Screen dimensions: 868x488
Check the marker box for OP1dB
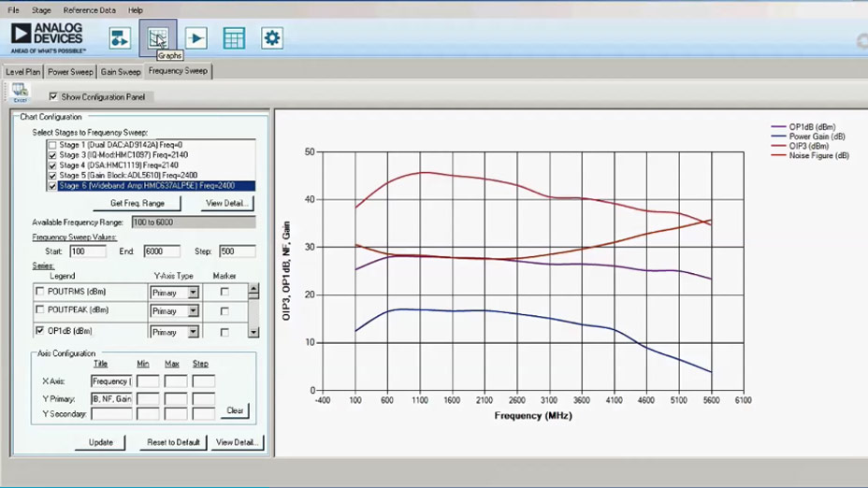coord(224,332)
